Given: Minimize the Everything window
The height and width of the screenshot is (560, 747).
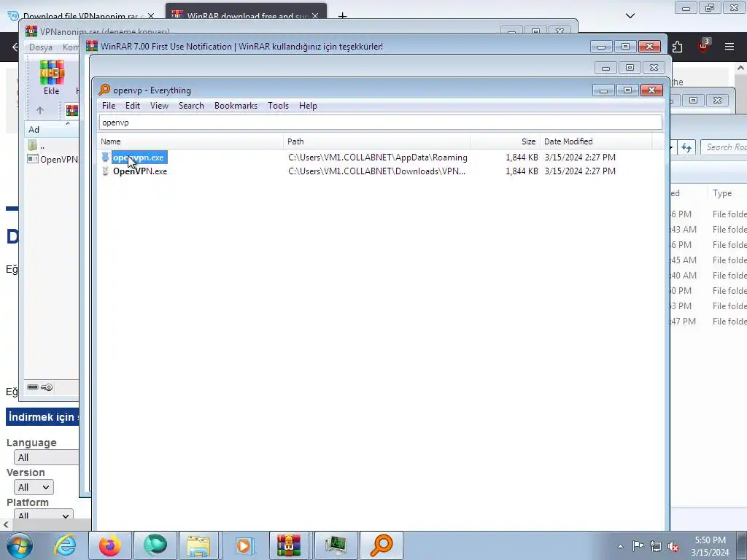Looking at the screenshot, I should point(603,90).
